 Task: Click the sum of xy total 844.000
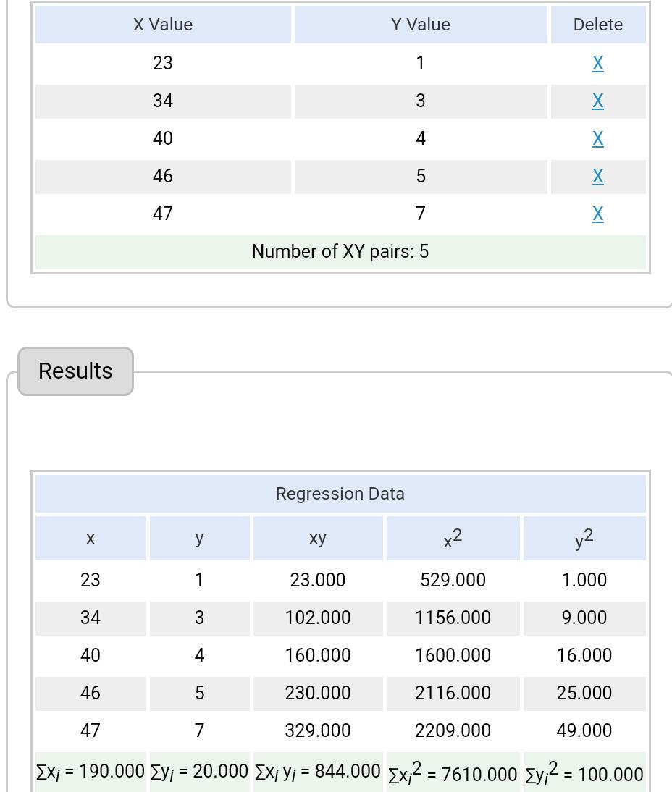point(317,772)
